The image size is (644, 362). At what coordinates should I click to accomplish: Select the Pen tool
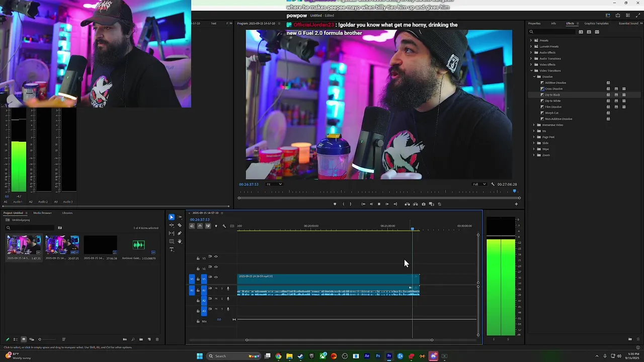(180, 233)
